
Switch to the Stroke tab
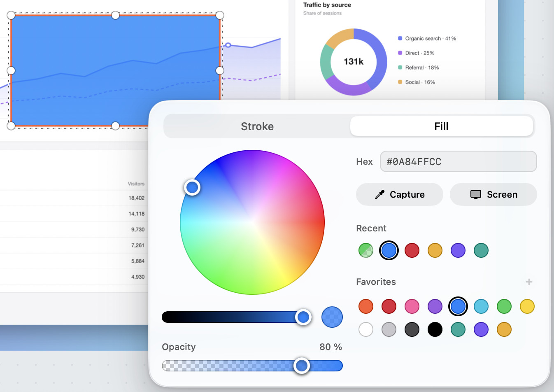[257, 126]
